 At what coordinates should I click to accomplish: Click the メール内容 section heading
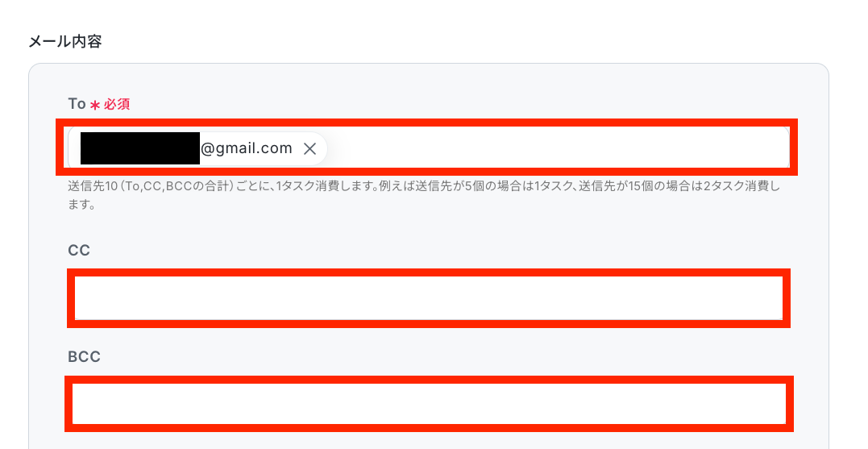pyautogui.click(x=65, y=42)
